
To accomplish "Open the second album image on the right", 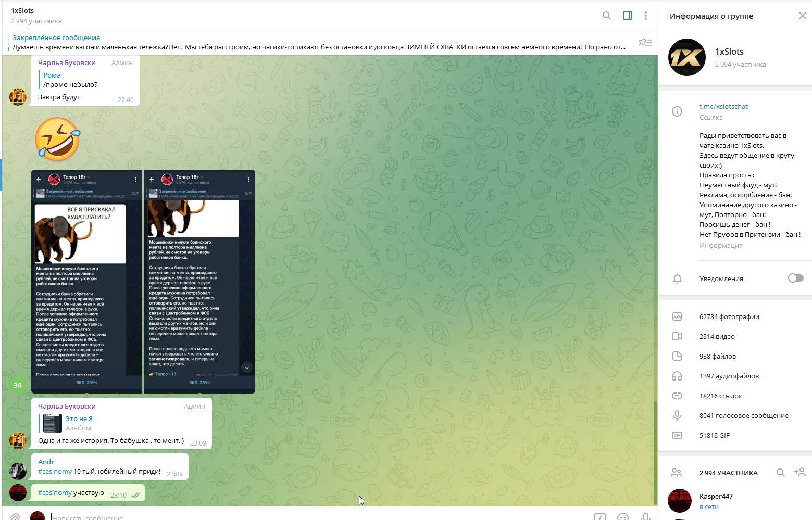I will 199,281.
